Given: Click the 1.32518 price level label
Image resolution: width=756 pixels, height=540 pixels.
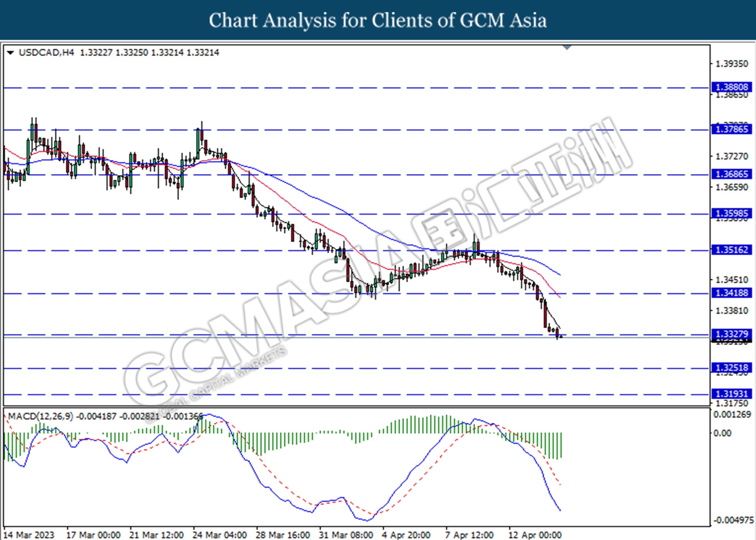Looking at the screenshot, I should point(732,368).
